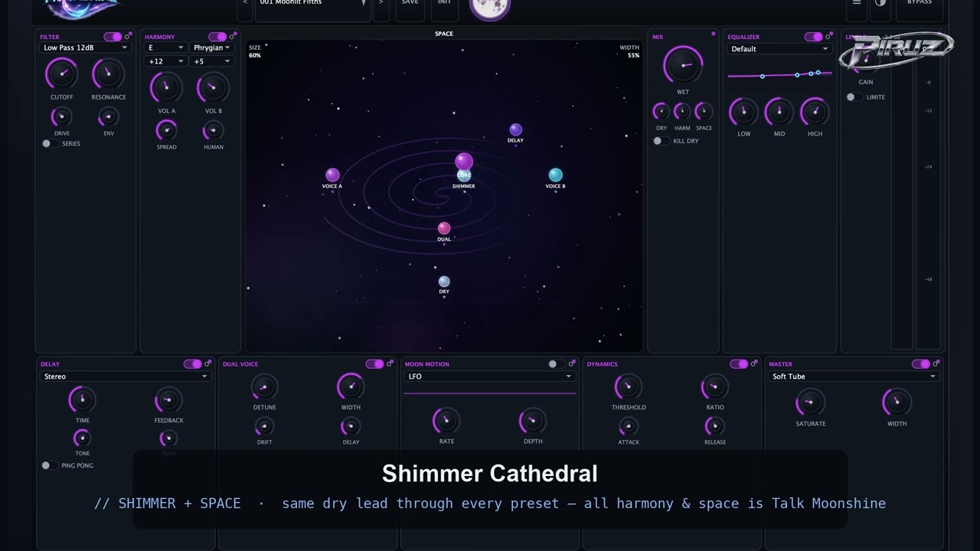
Task: Open the +5 voice interval dropdown
Action: tap(212, 61)
